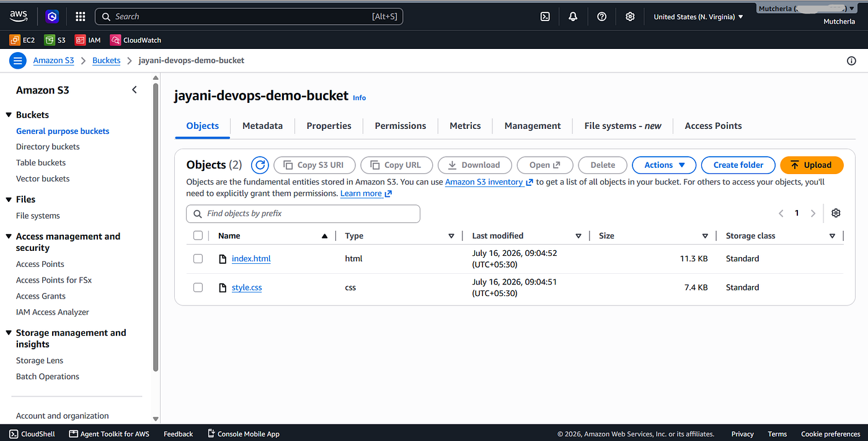Image resolution: width=868 pixels, height=441 pixels.
Task: Open the services grid menu icon
Action: pyautogui.click(x=80, y=17)
